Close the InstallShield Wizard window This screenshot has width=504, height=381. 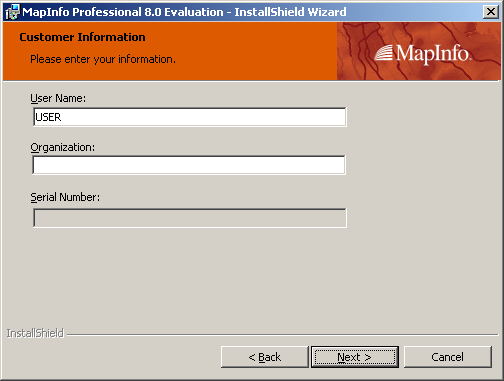click(491, 12)
